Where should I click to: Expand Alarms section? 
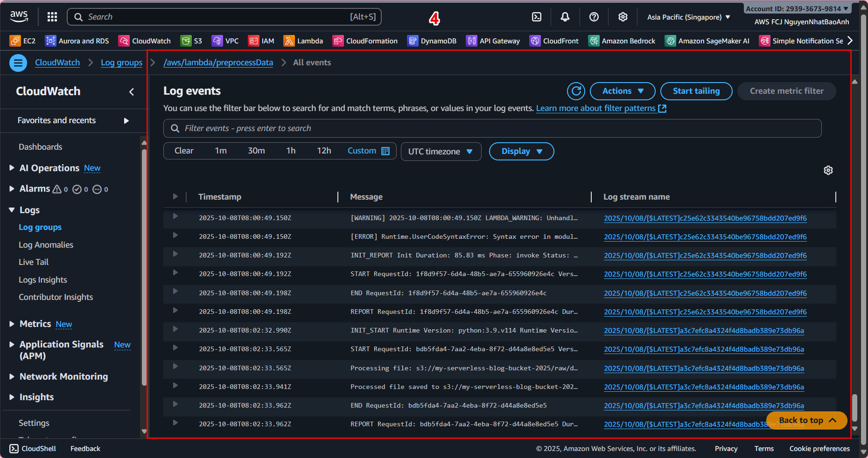pos(12,188)
